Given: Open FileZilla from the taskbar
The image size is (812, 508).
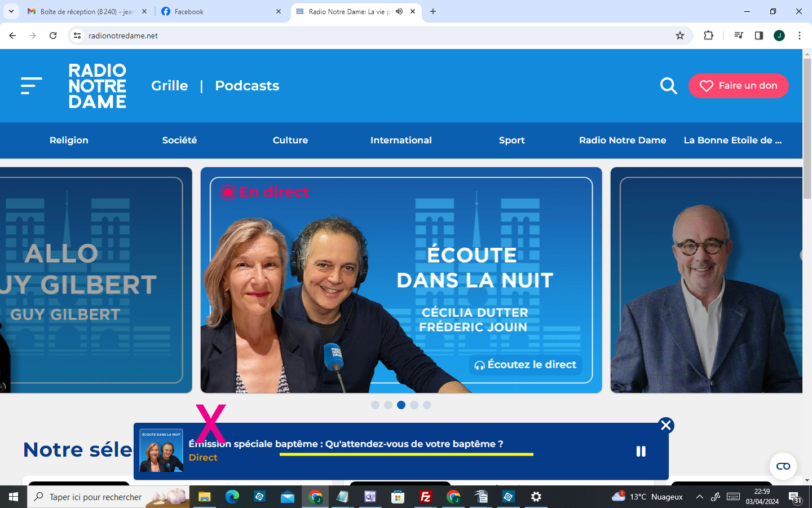Looking at the screenshot, I should 425,497.
